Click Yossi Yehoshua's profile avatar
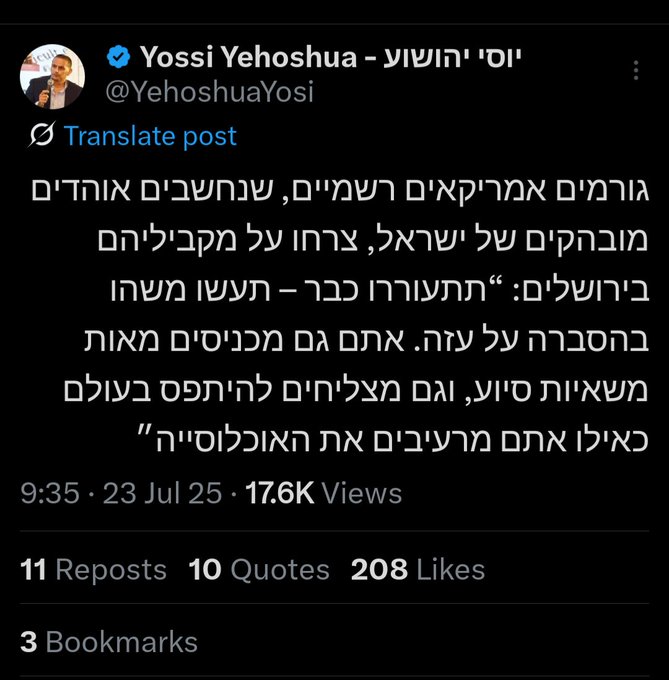 tap(52, 77)
